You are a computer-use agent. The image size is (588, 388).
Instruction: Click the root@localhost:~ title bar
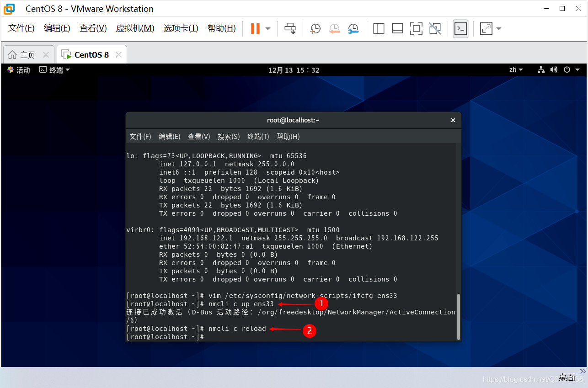pos(293,120)
